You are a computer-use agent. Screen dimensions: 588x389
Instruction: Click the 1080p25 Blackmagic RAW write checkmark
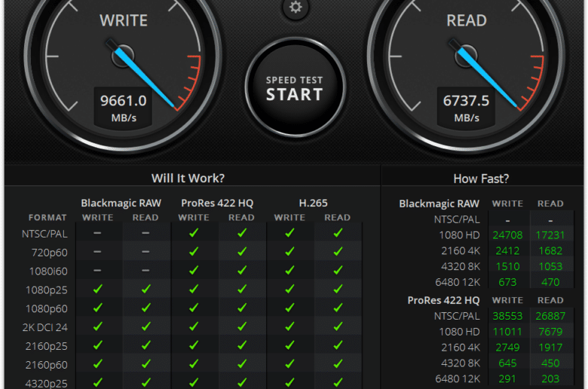click(x=97, y=289)
